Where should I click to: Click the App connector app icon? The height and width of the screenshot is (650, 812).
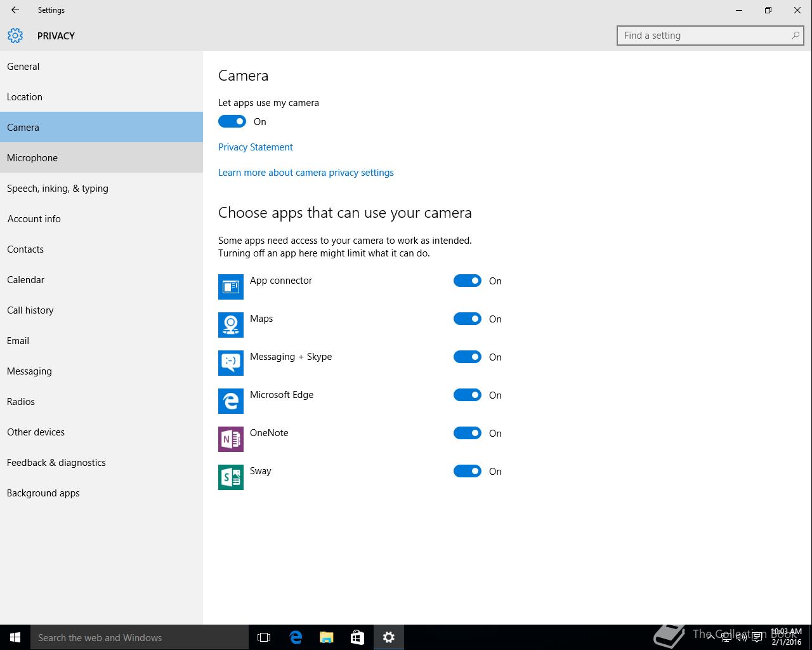click(230, 287)
